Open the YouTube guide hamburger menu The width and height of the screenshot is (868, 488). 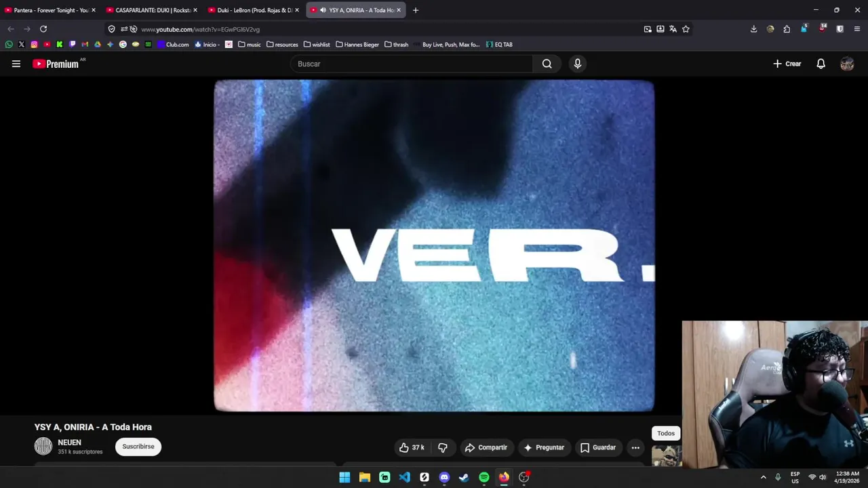[x=16, y=64]
